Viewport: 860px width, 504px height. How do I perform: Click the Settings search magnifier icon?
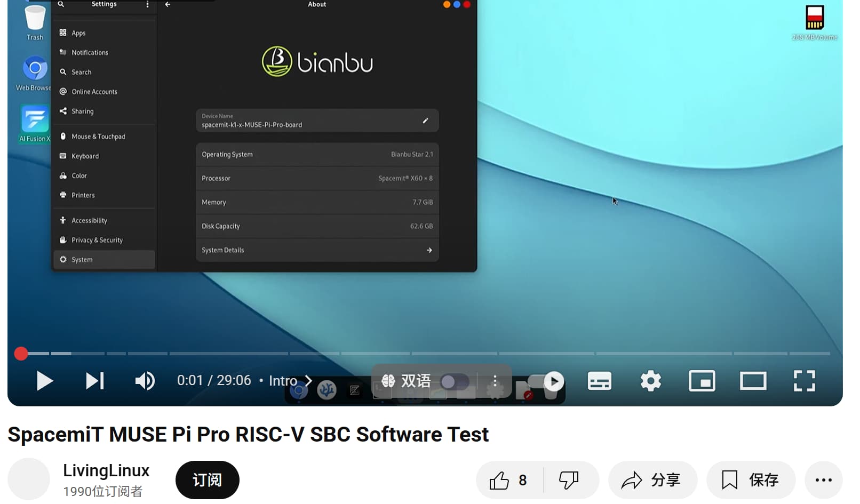point(61,4)
